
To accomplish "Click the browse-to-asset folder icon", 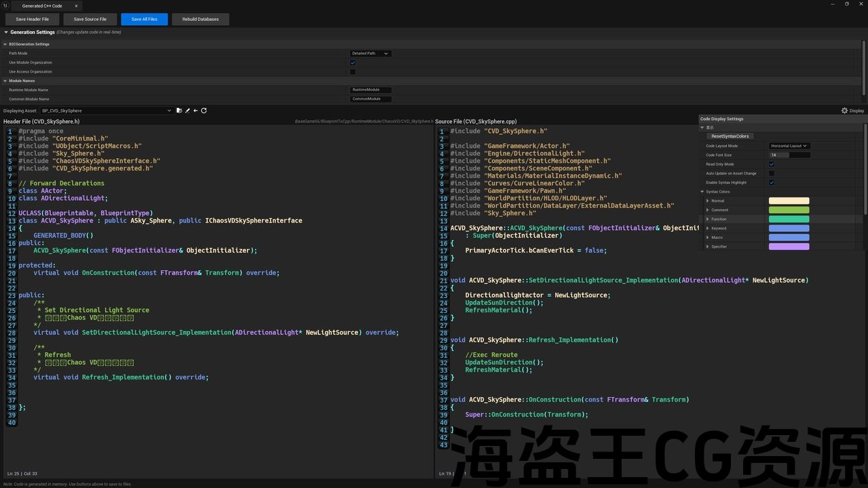I will click(179, 111).
